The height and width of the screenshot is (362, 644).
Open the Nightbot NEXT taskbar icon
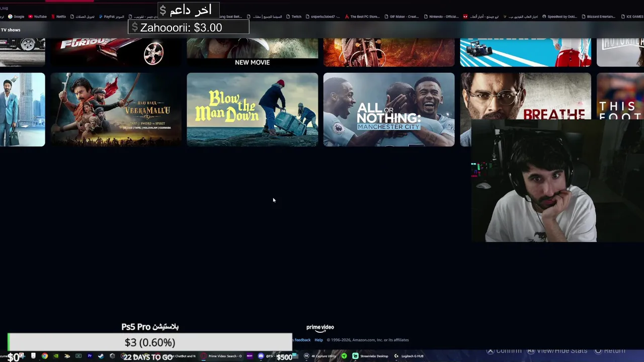[250, 356]
